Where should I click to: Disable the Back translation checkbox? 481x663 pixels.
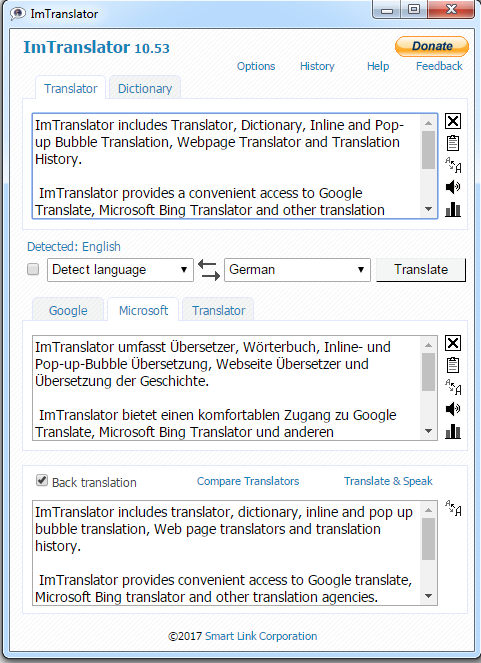tap(42, 480)
